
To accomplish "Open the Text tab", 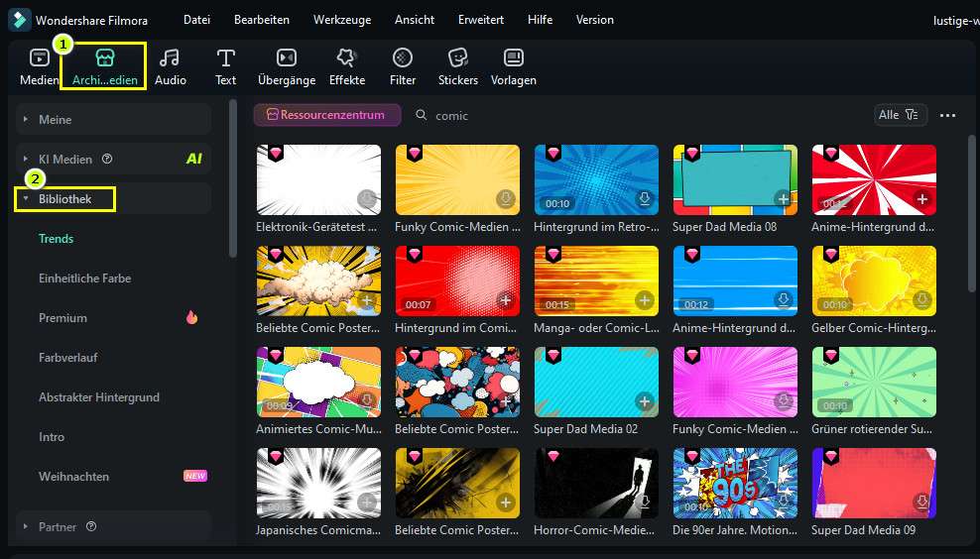I will [225, 66].
